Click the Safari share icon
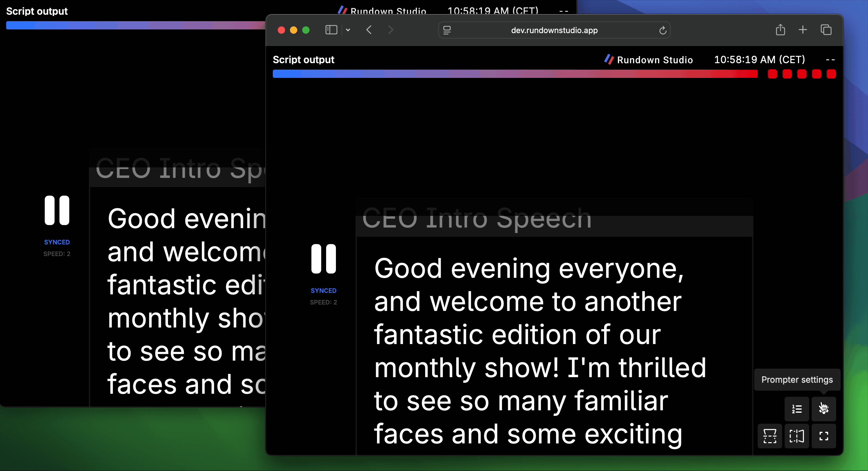868x471 pixels. pyautogui.click(x=780, y=30)
